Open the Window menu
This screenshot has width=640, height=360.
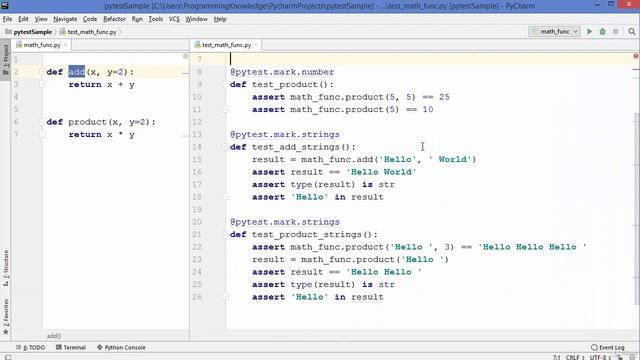196,19
